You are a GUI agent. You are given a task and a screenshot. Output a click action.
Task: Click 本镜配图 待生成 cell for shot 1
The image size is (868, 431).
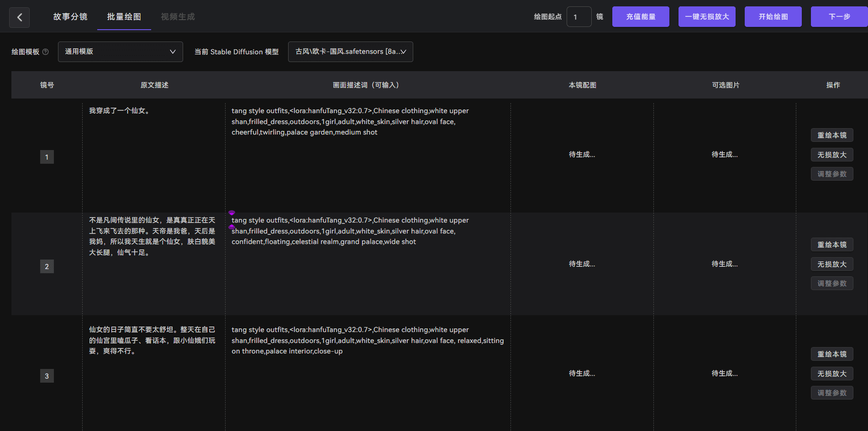pos(582,155)
